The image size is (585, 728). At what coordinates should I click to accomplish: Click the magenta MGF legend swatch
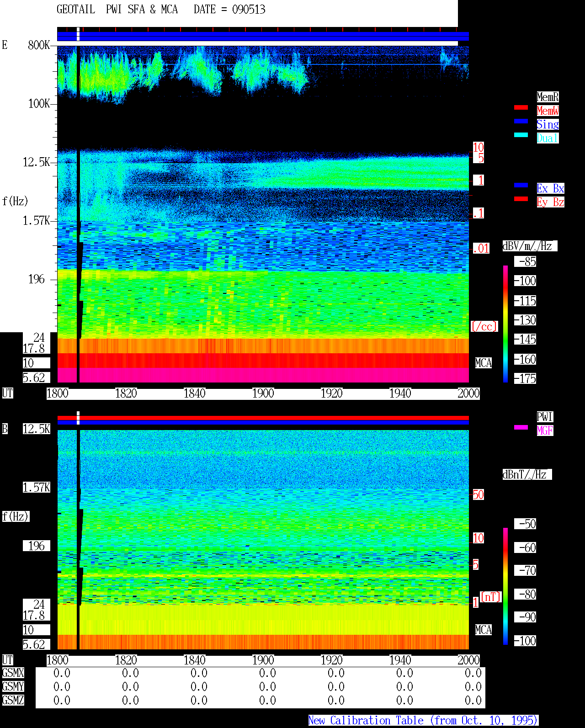(521, 427)
